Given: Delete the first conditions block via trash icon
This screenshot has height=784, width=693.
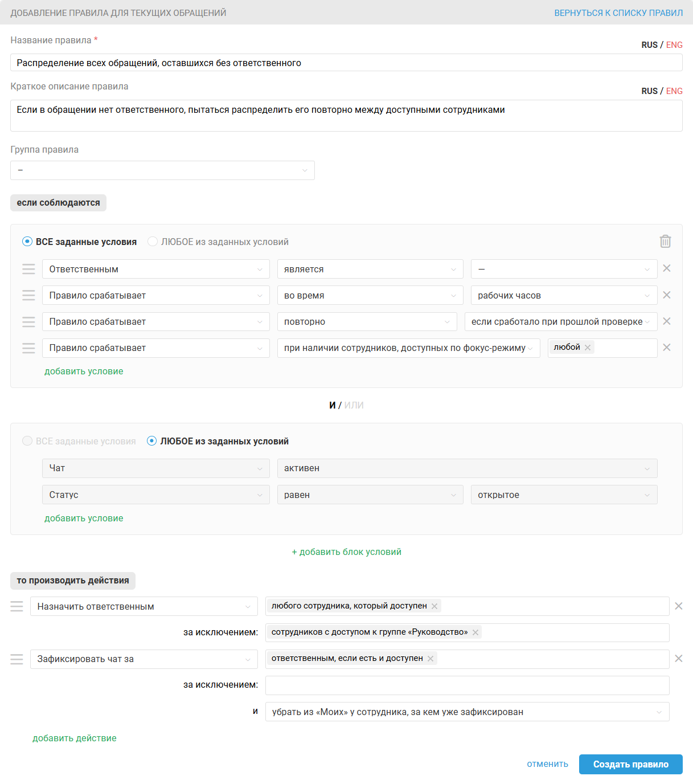Looking at the screenshot, I should coord(665,242).
